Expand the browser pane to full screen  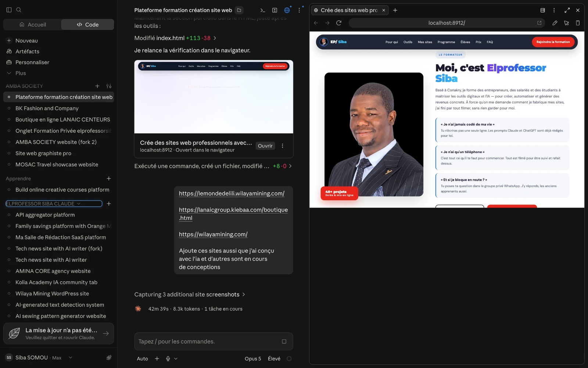tap(567, 10)
